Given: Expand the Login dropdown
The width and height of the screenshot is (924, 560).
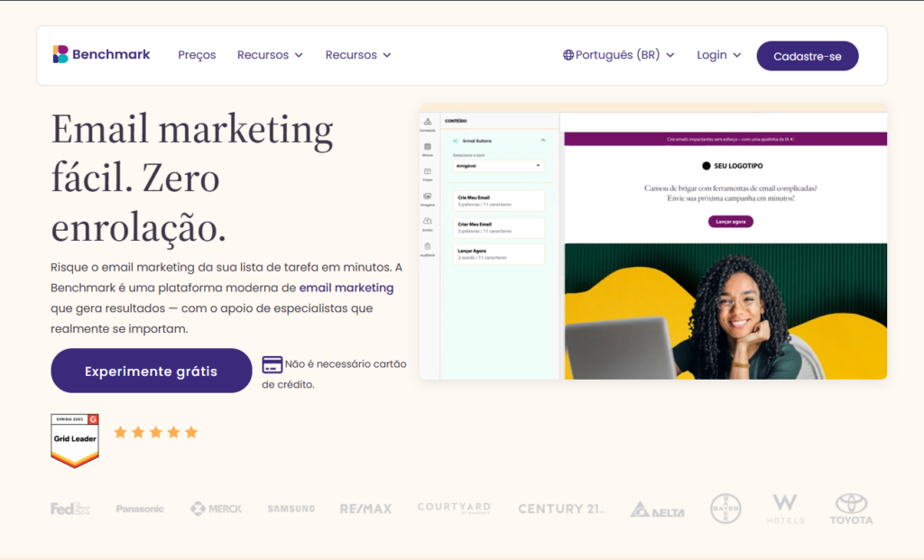Looking at the screenshot, I should 718,55.
